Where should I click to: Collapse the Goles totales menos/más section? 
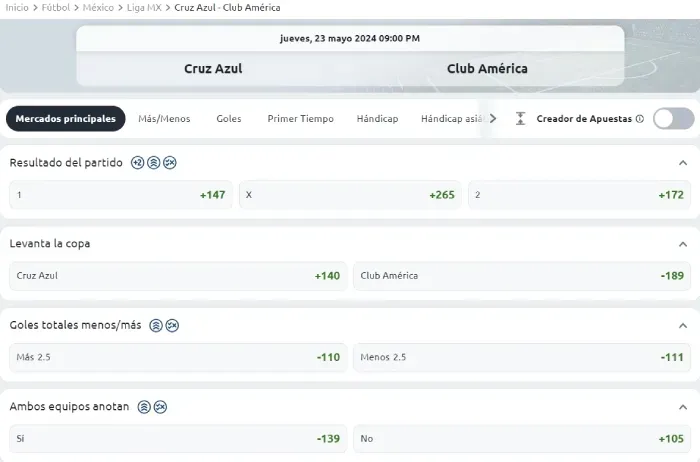[x=683, y=325]
